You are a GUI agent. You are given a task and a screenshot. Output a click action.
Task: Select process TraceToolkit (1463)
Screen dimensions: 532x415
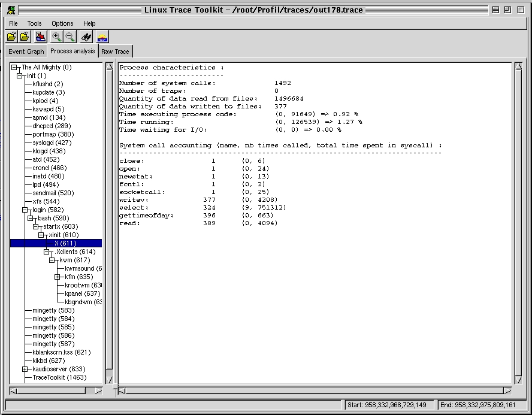(x=59, y=378)
